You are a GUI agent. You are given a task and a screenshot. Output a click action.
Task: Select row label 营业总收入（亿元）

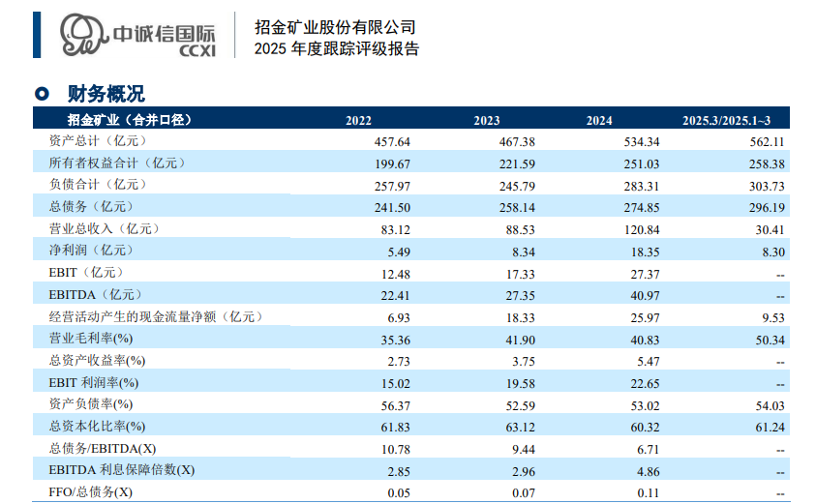[x=105, y=229]
